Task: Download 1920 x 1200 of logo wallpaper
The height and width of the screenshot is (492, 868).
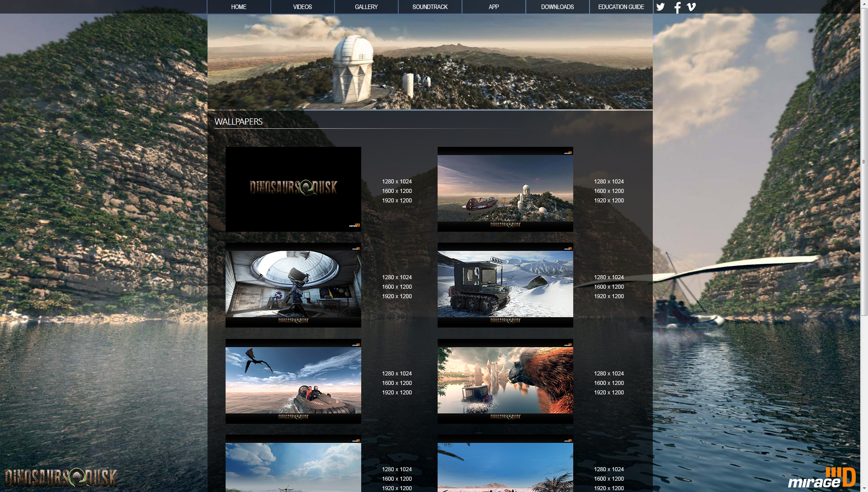Action: [397, 201]
